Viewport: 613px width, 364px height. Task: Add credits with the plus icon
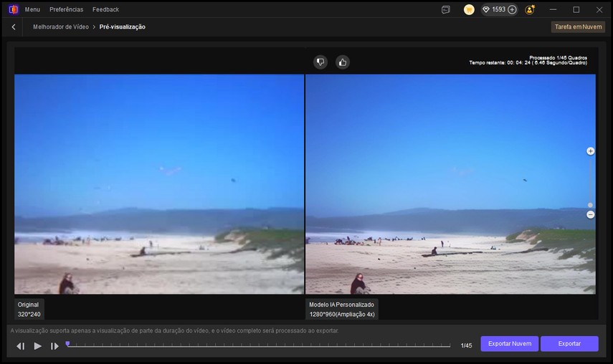click(x=512, y=10)
